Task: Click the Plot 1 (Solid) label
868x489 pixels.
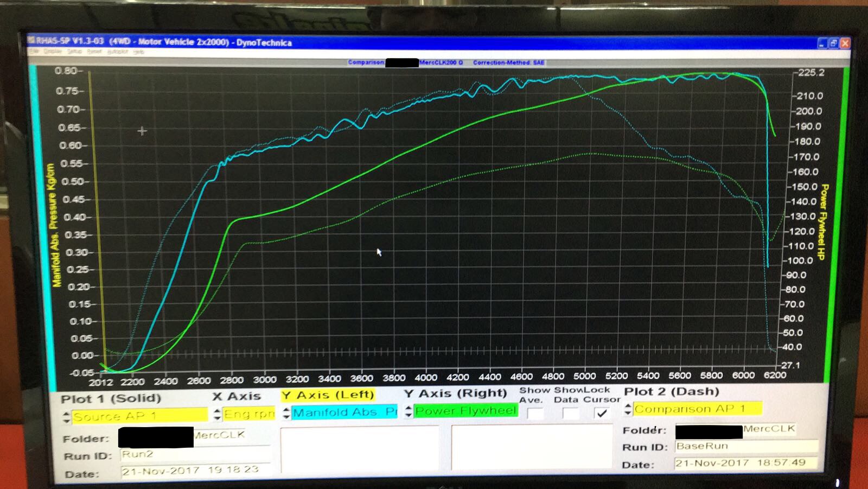Action: point(111,399)
